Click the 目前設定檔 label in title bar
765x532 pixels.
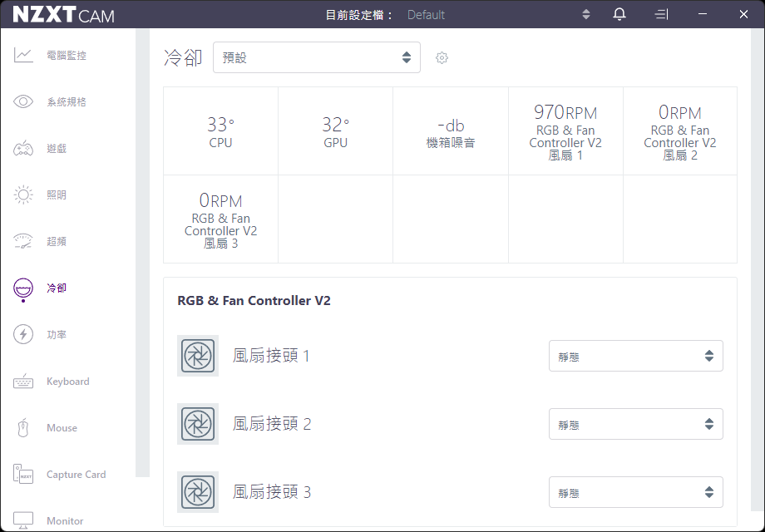tap(359, 15)
